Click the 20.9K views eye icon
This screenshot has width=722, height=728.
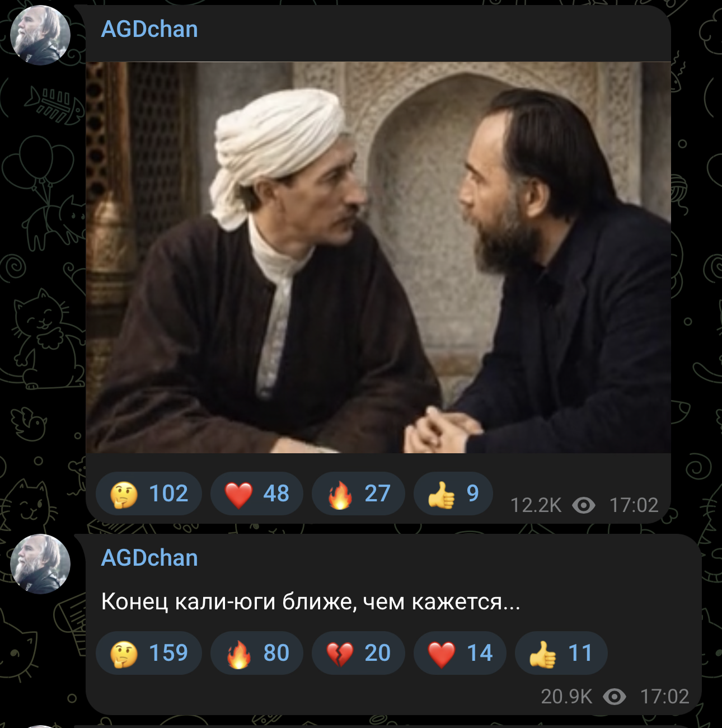click(x=615, y=697)
